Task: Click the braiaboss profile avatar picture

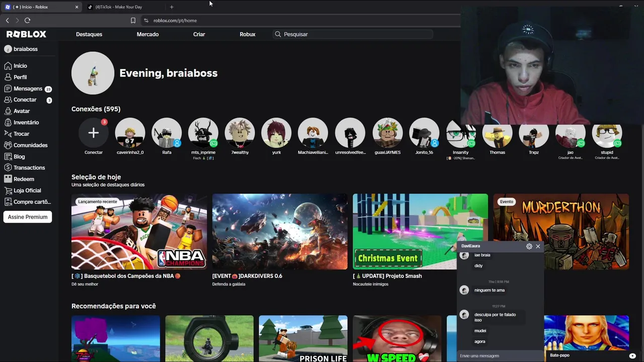Action: (x=93, y=73)
